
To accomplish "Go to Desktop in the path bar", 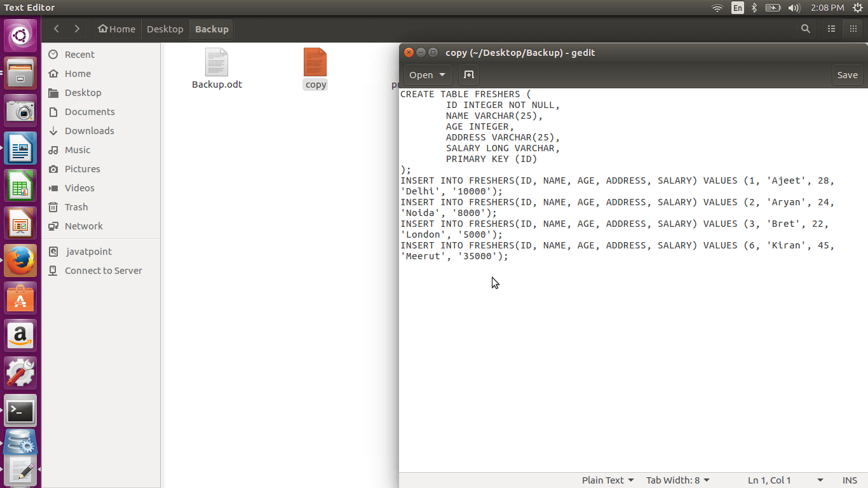I will click(165, 29).
